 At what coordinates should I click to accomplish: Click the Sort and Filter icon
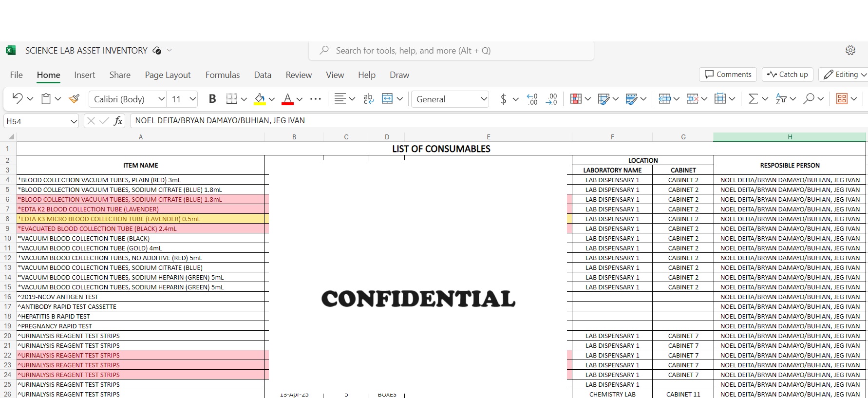tap(781, 99)
